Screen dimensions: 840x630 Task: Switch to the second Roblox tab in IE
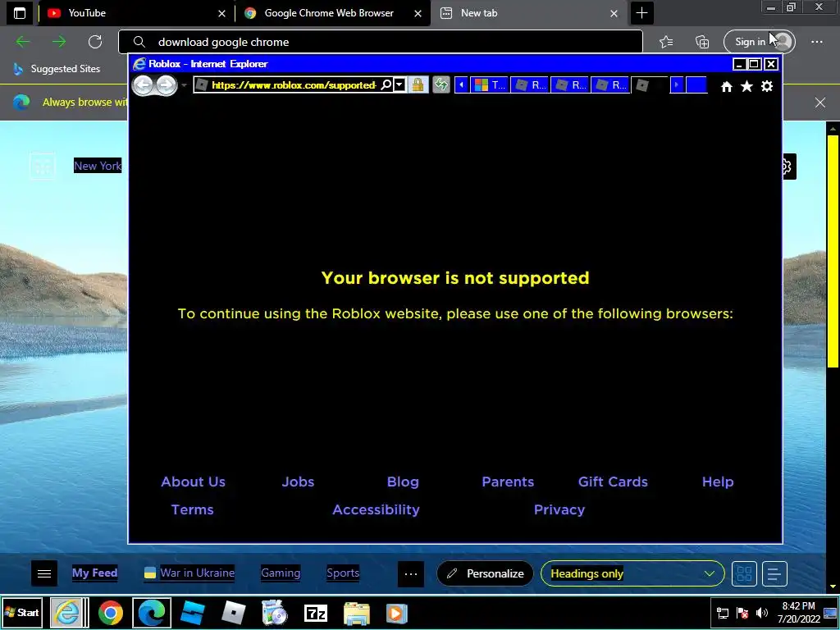click(571, 85)
